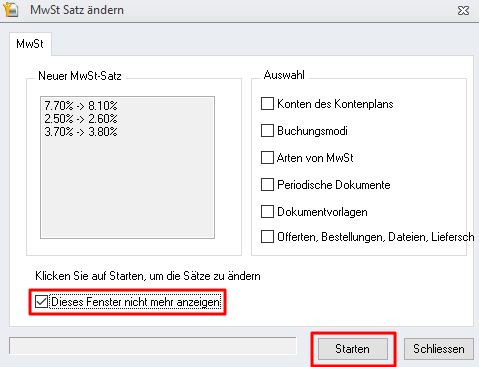
Task: Select the 3.70% -> 3.80% rate line
Action: tap(81, 132)
